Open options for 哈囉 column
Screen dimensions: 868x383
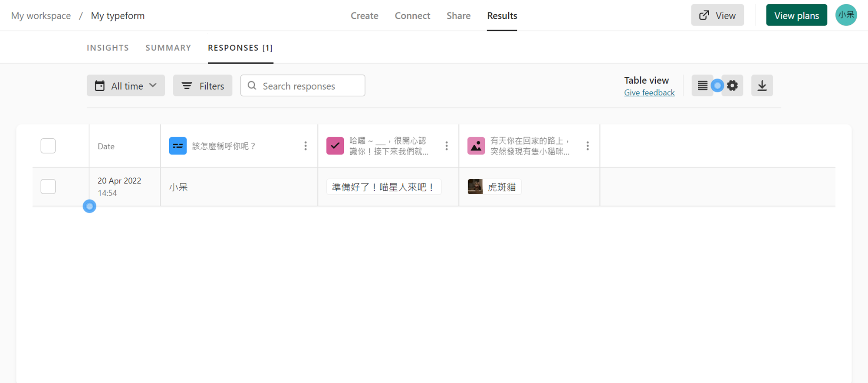[x=447, y=146]
